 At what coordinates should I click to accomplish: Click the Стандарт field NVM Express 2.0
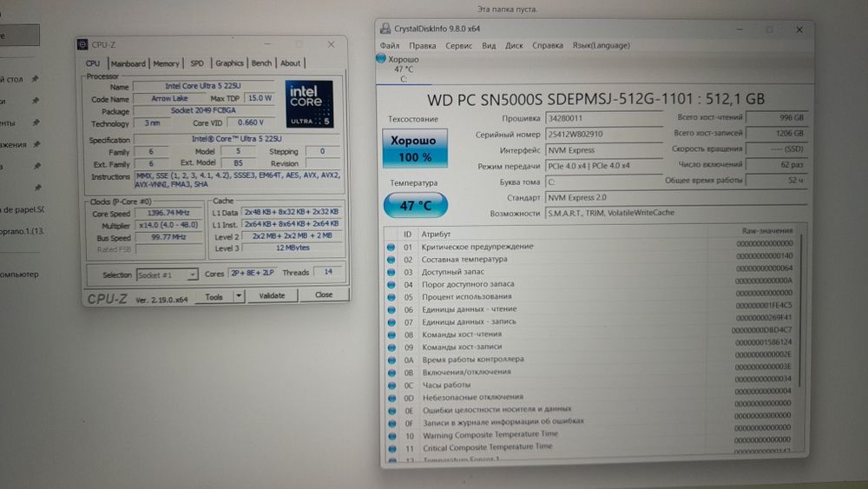click(x=676, y=197)
